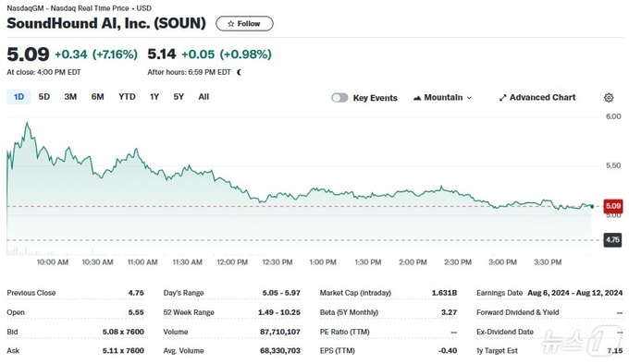The image size is (629, 364).
Task: Show the All time range
Action: (203, 97)
